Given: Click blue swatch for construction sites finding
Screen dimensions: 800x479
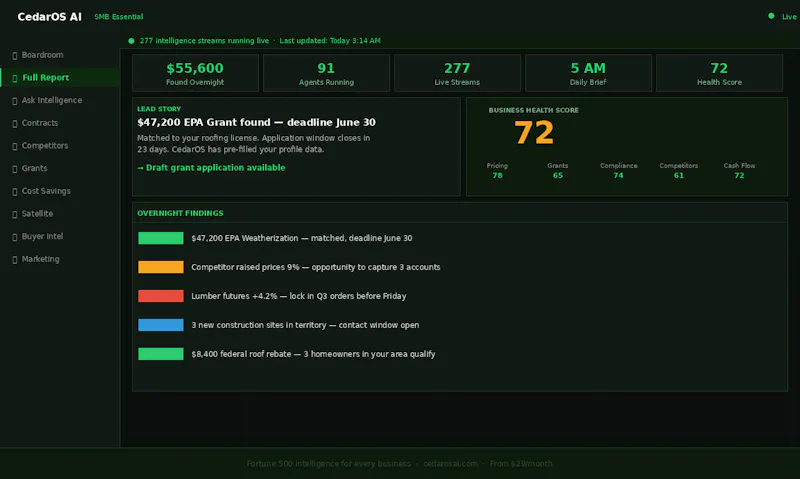Looking at the screenshot, I should click(161, 325).
